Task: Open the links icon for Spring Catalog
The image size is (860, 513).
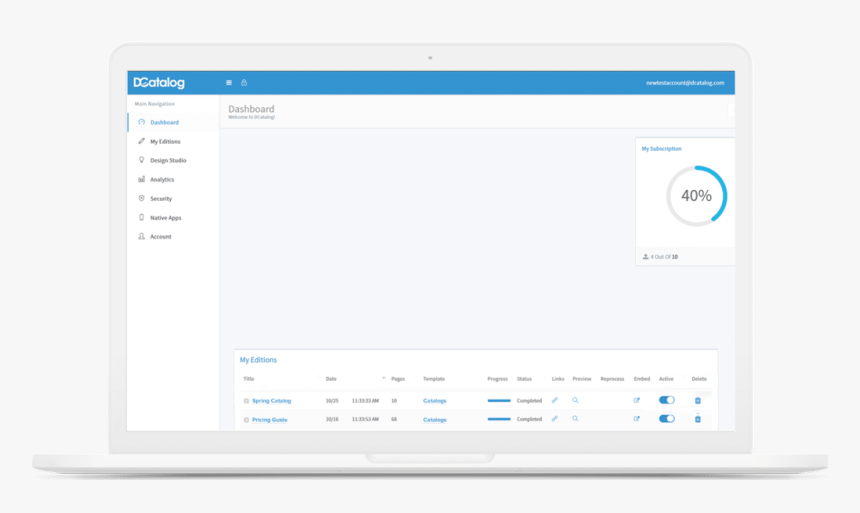Action: point(555,401)
